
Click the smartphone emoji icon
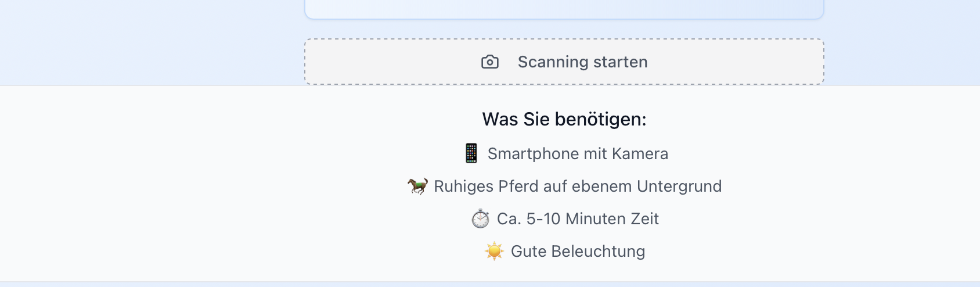(x=471, y=153)
